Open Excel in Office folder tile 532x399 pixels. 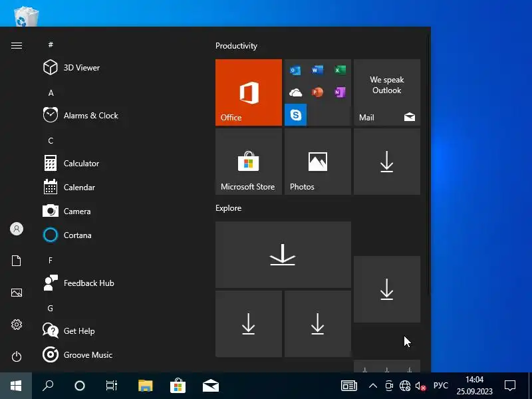[340, 70]
